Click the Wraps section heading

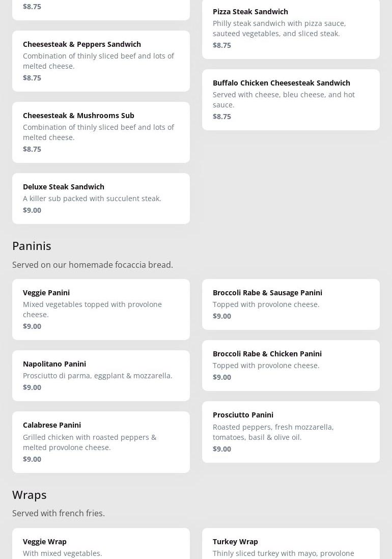click(30, 495)
